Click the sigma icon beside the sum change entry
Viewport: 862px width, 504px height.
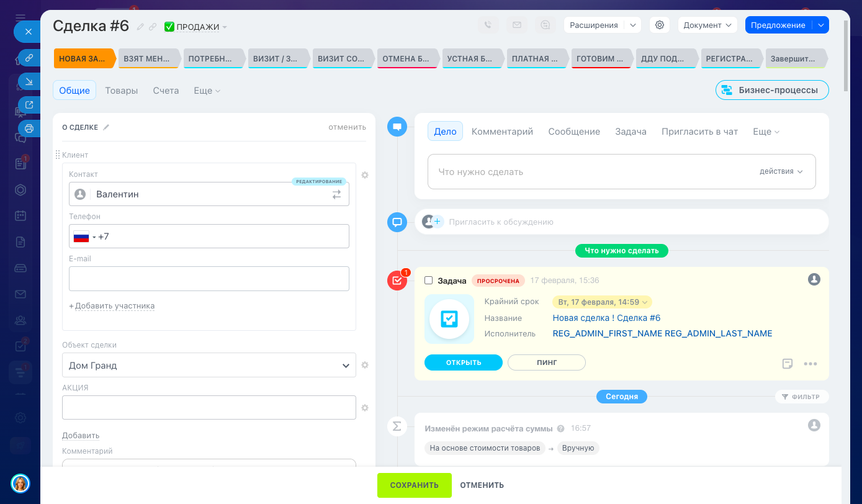397,426
